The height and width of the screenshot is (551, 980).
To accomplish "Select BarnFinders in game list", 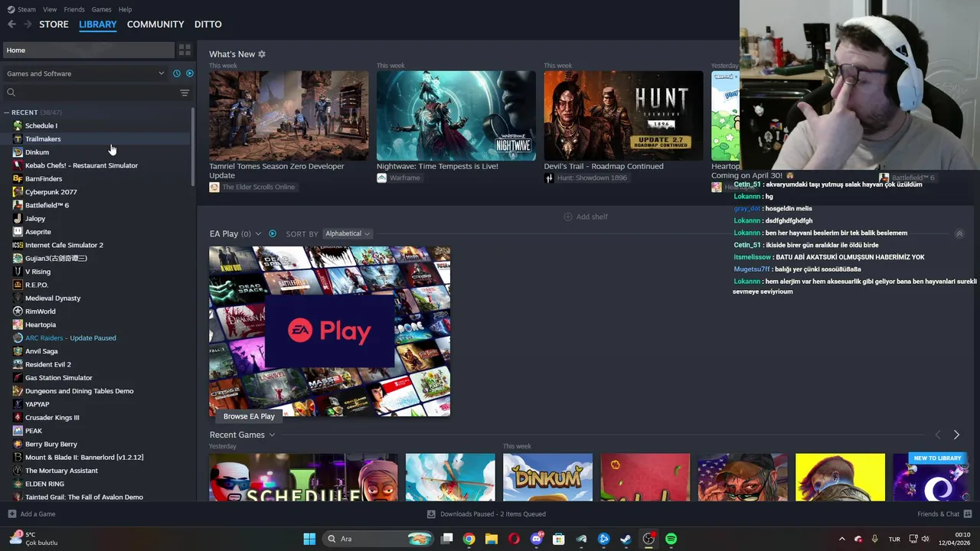I will (44, 178).
